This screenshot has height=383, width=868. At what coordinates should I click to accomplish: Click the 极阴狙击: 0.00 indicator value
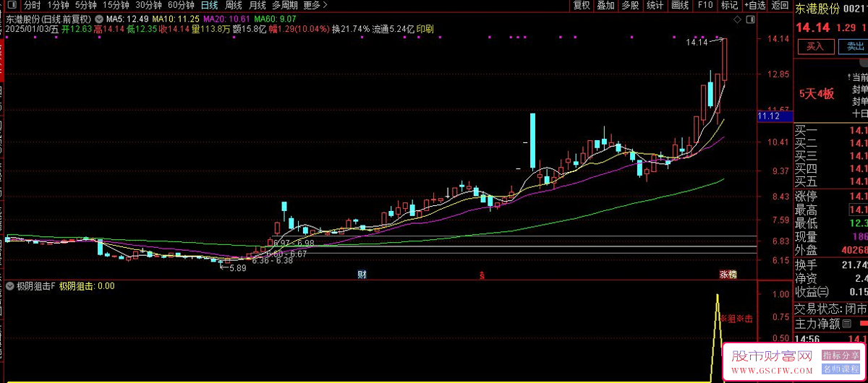point(87,285)
